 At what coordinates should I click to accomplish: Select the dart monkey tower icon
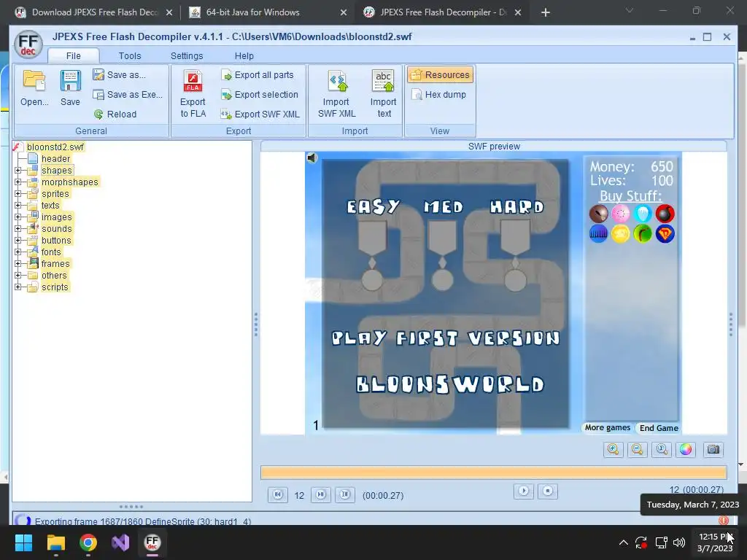[598, 214]
